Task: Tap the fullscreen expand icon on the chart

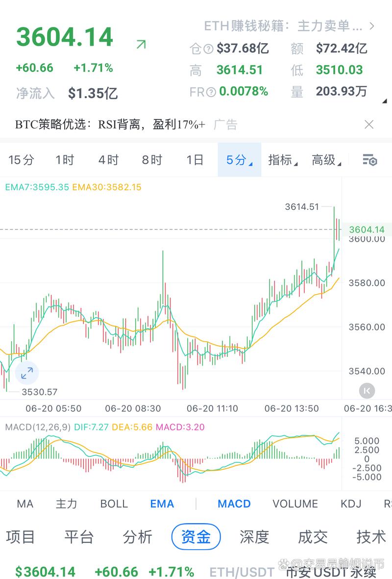Action: (27, 373)
